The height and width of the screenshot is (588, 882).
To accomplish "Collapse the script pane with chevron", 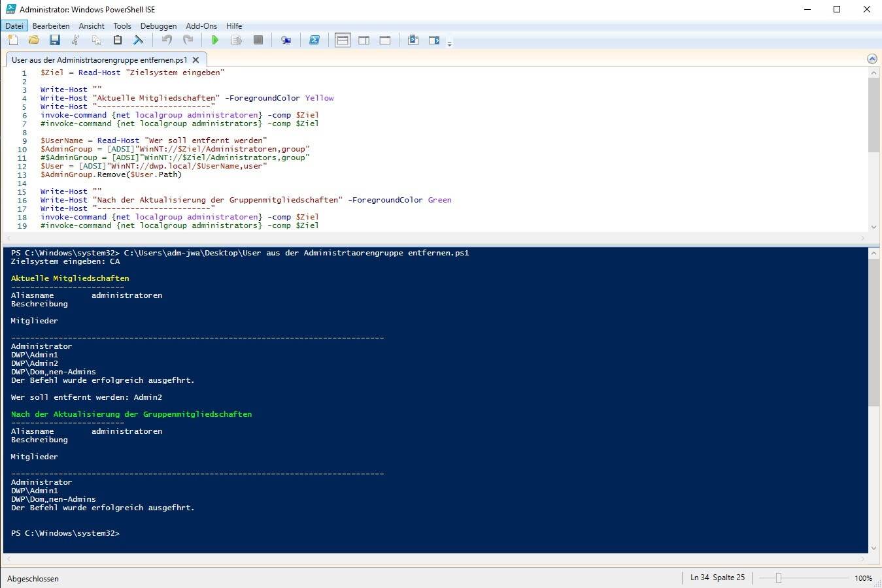I will coord(872,59).
